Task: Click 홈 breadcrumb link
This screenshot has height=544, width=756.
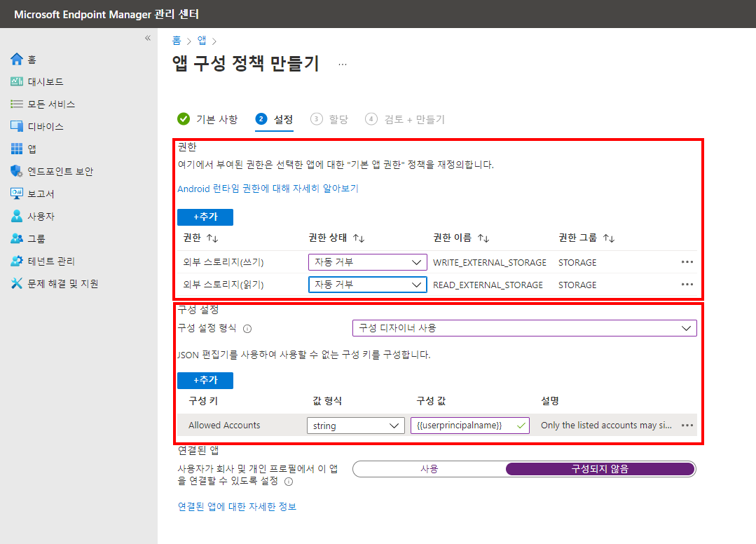Action: (x=177, y=41)
